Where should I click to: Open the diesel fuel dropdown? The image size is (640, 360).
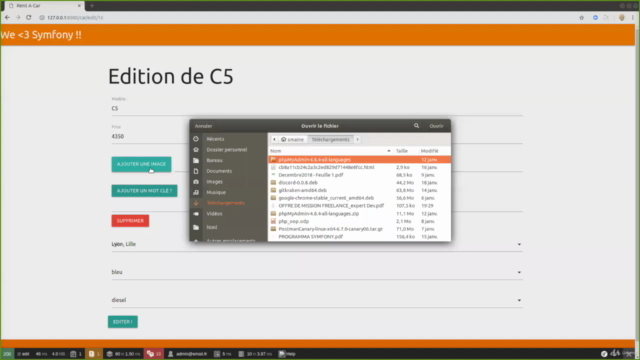point(317,300)
